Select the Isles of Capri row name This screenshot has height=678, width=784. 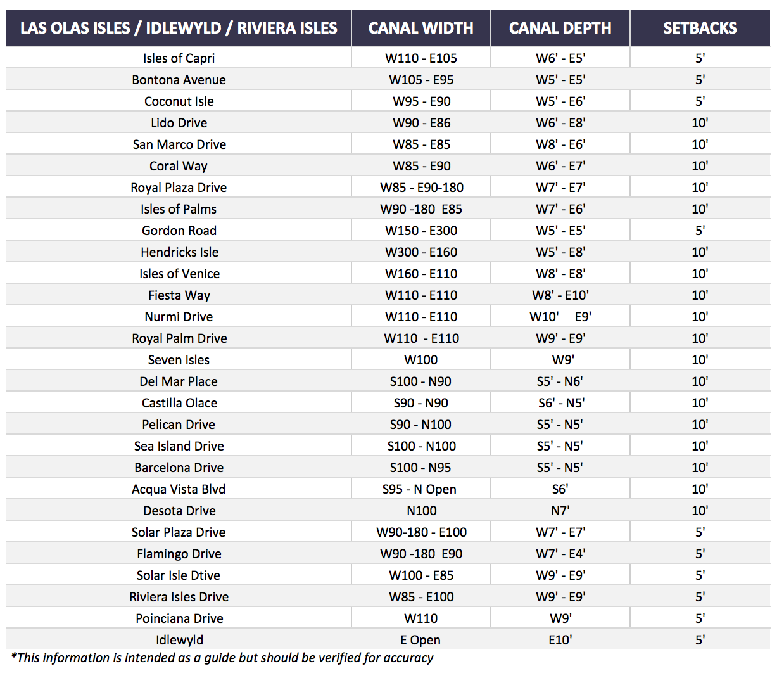click(x=179, y=58)
